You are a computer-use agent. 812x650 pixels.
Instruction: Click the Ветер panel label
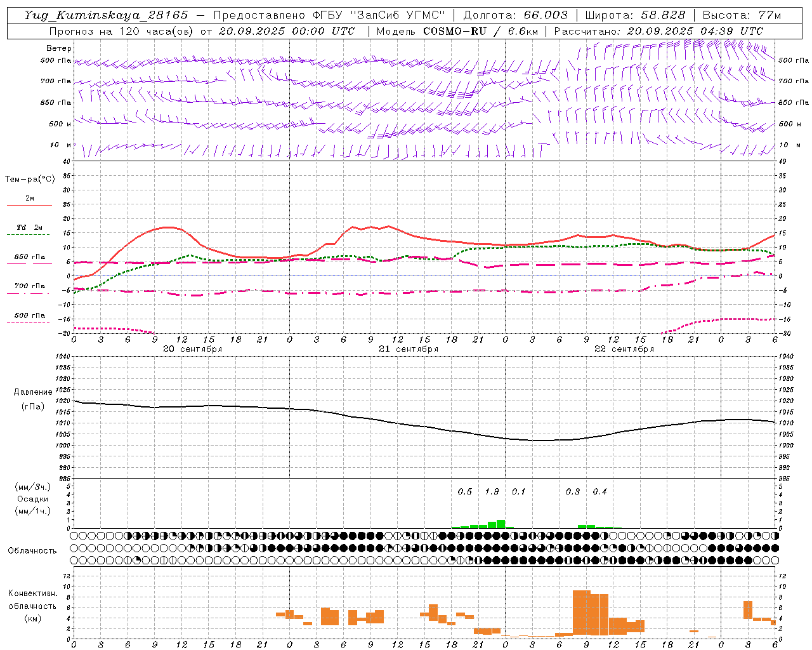coord(58,48)
